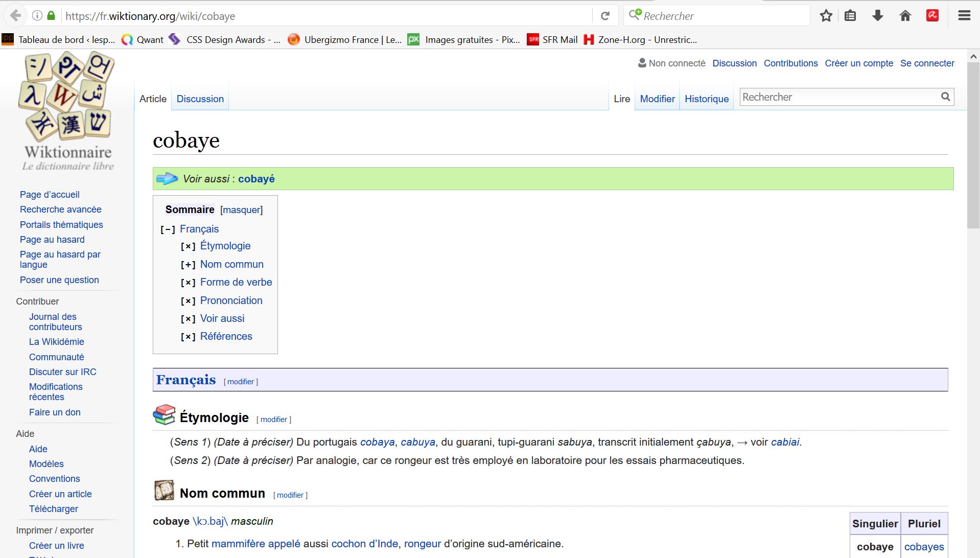Image resolution: width=980 pixels, height=558 pixels.
Task: Hide the Sommaire with masquer
Action: coord(241,210)
